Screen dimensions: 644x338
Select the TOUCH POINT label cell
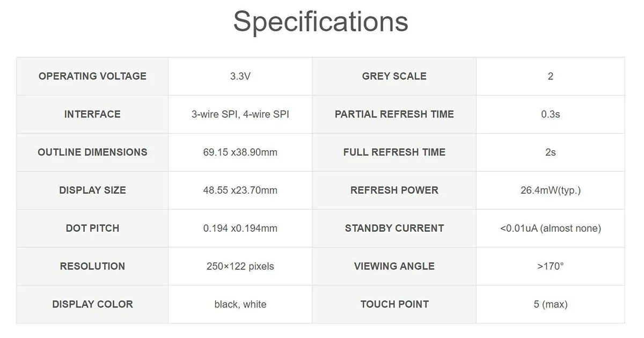coord(394,305)
